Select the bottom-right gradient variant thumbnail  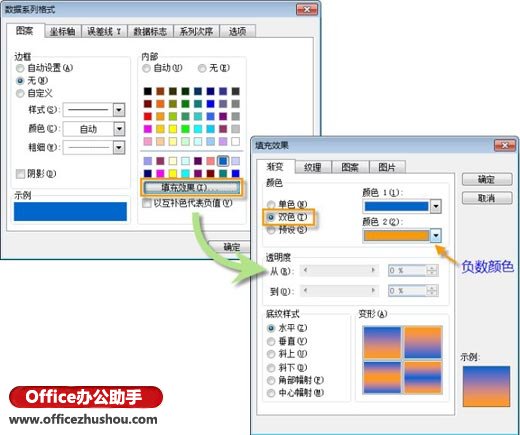pos(423,377)
